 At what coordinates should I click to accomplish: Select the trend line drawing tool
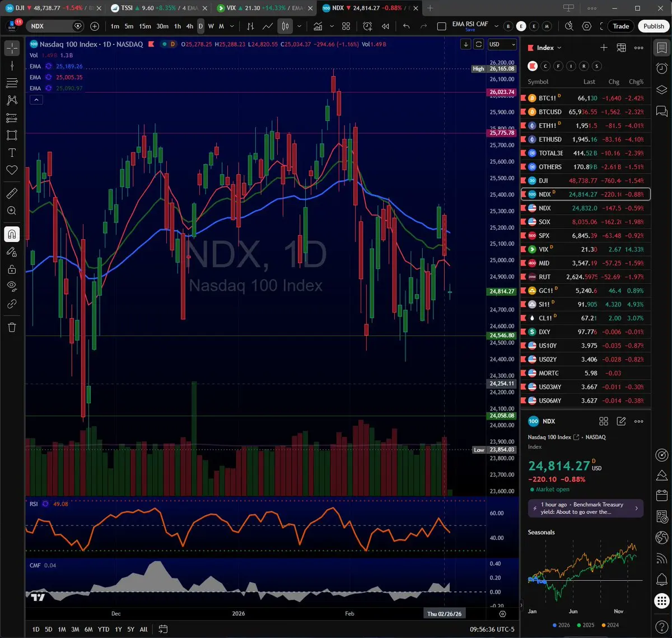(x=12, y=66)
